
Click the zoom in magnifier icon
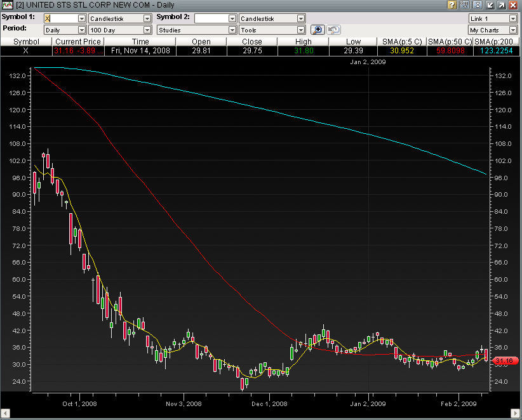(318, 30)
